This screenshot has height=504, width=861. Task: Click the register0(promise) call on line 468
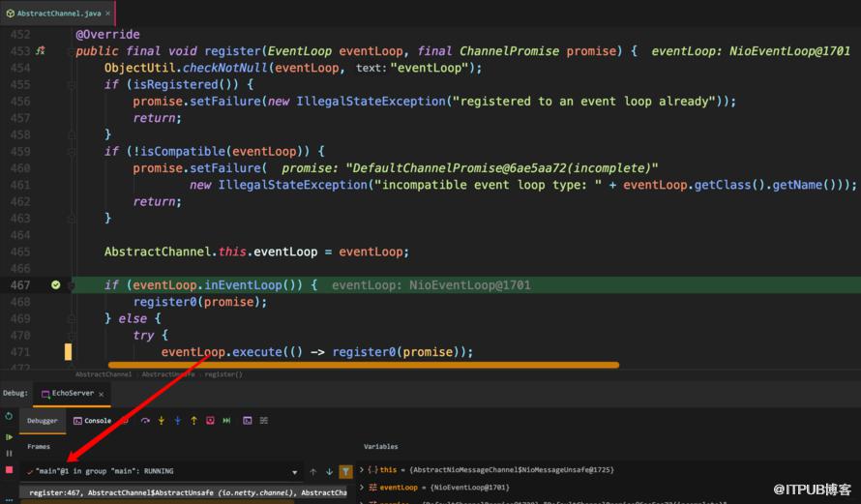coord(200,302)
